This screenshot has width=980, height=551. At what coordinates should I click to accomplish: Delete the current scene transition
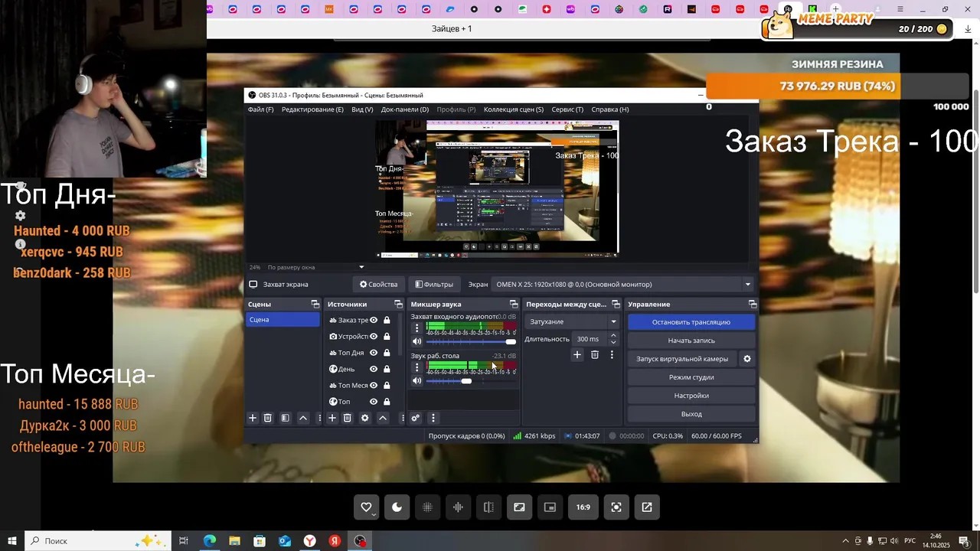tap(595, 354)
